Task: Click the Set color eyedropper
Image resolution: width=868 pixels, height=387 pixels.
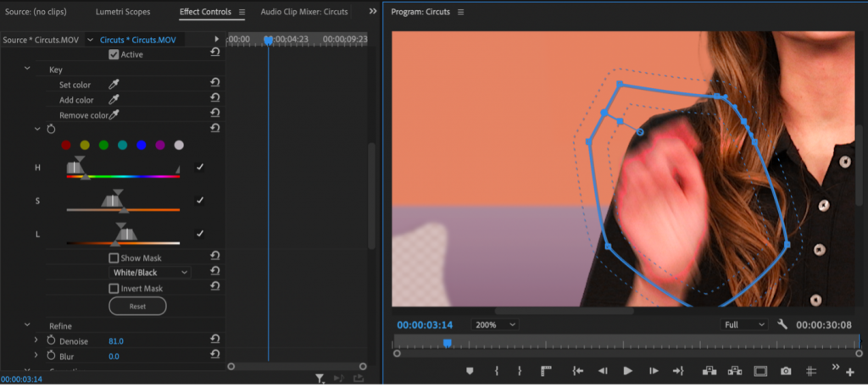Action: click(113, 85)
